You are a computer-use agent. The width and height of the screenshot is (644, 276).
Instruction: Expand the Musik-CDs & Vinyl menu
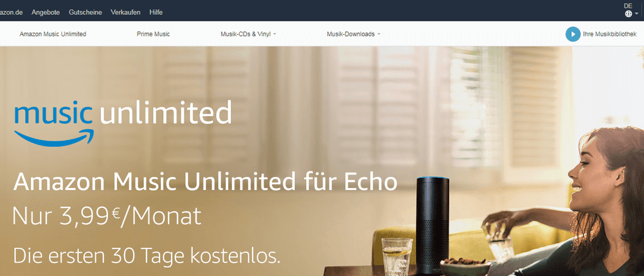[248, 35]
